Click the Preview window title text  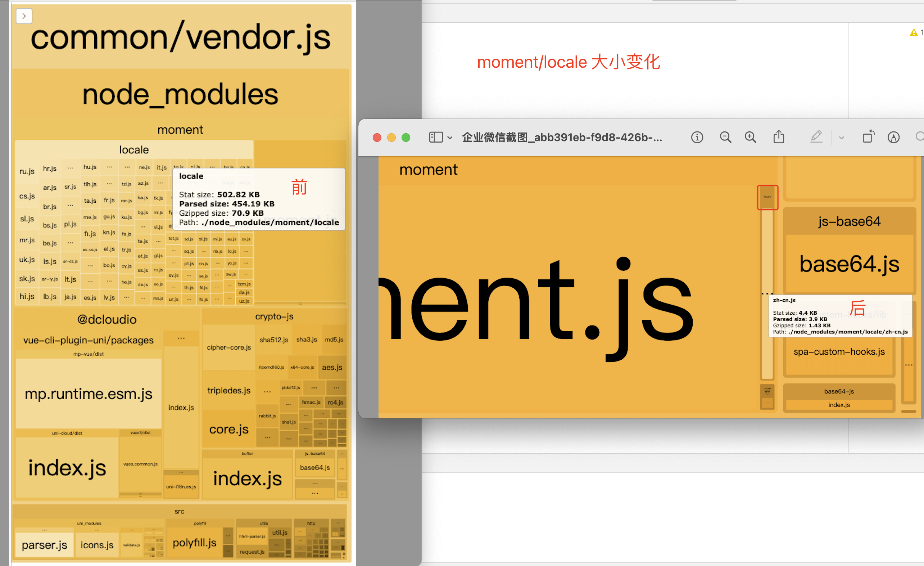pyautogui.click(x=561, y=138)
